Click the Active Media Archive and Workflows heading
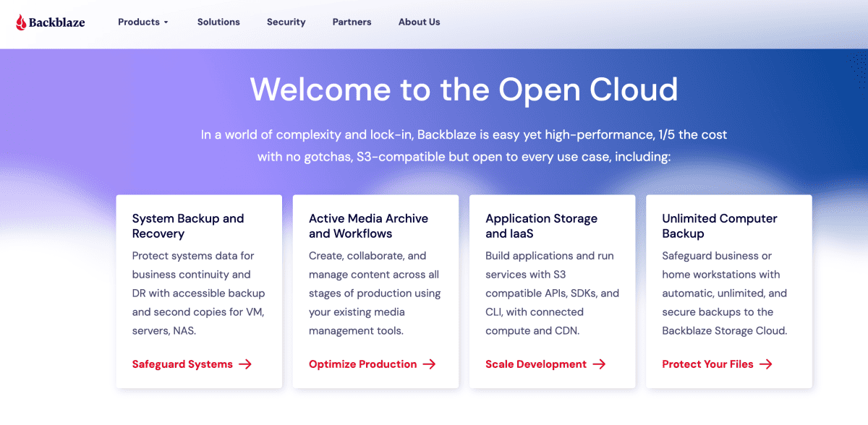 click(368, 226)
